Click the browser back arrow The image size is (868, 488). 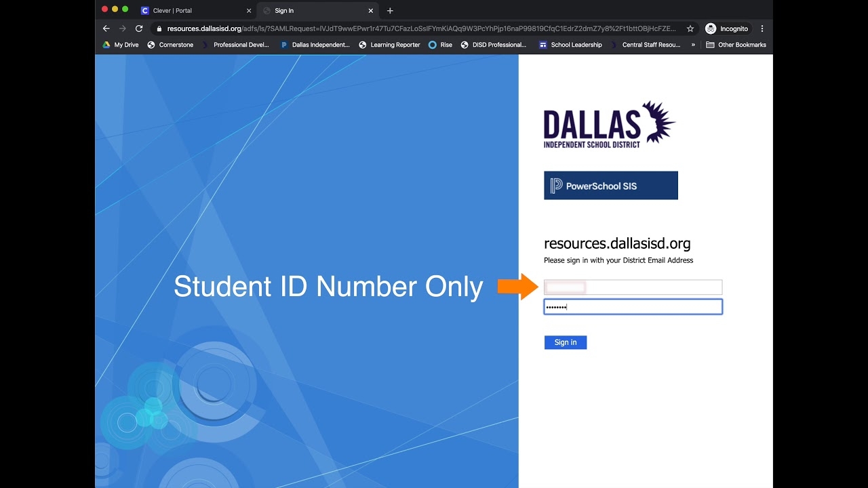coord(106,28)
